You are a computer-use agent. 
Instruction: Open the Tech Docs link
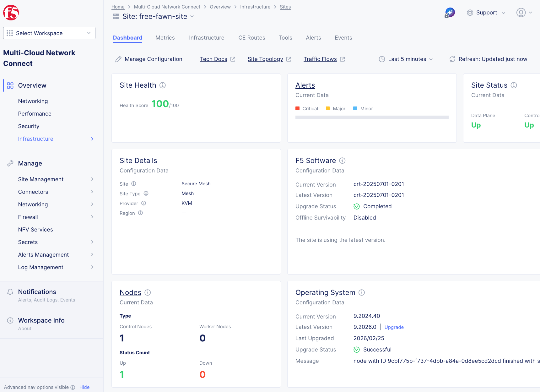(x=218, y=59)
